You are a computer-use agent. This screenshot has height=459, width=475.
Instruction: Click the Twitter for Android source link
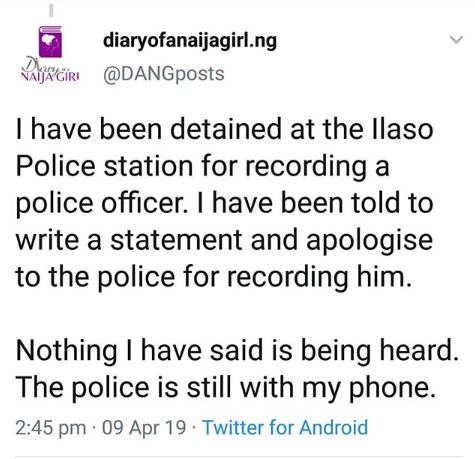(x=285, y=427)
